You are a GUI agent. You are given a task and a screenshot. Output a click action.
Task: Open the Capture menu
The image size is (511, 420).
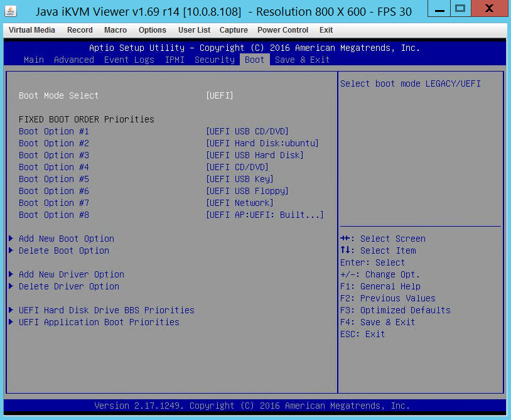coord(234,30)
